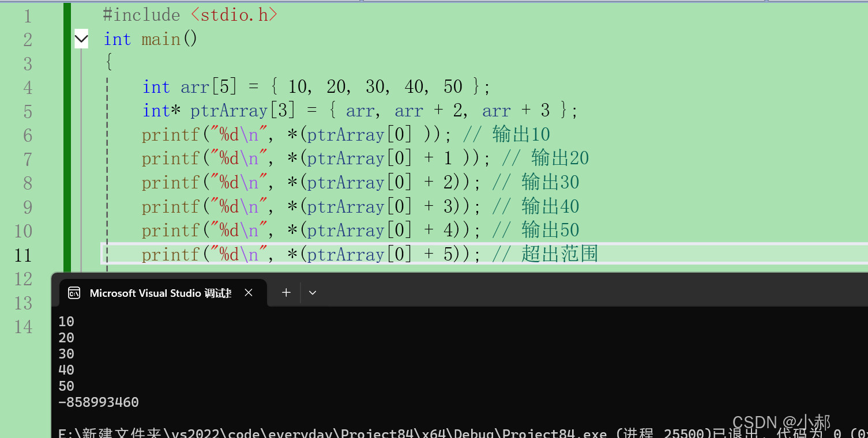868x438 pixels.
Task: Click the console output value -858993460
Action: (x=99, y=402)
